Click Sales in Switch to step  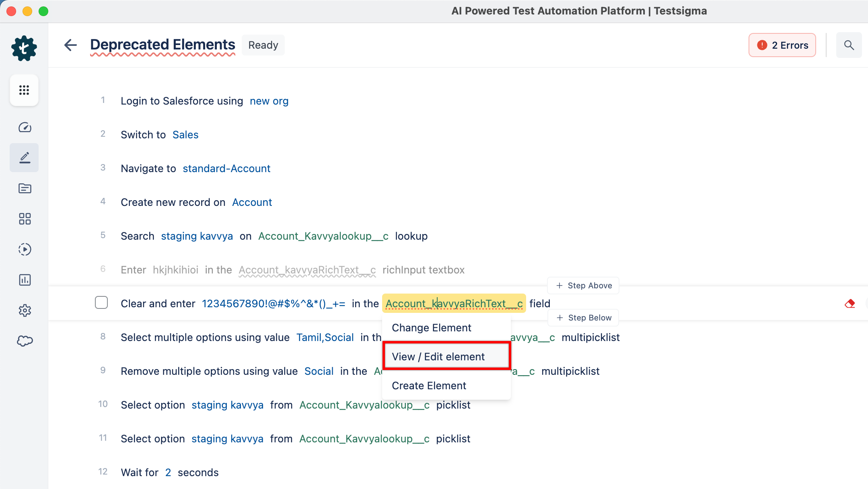coord(185,135)
